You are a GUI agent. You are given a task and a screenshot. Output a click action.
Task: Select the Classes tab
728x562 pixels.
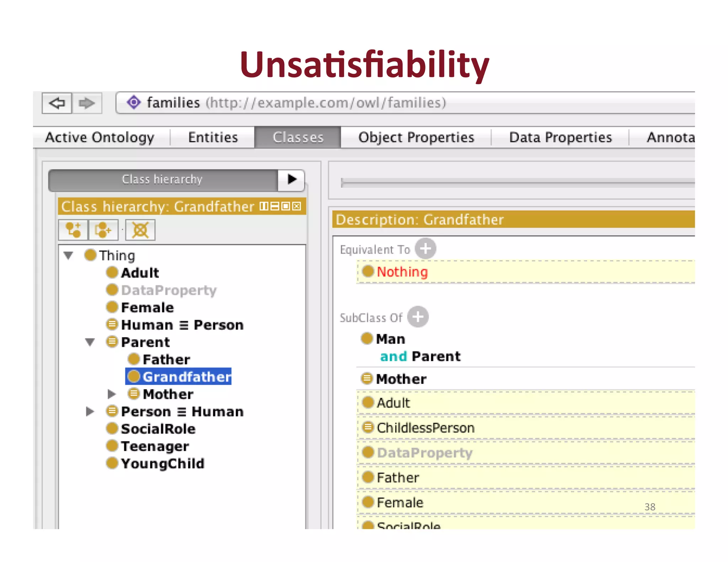[x=298, y=137]
